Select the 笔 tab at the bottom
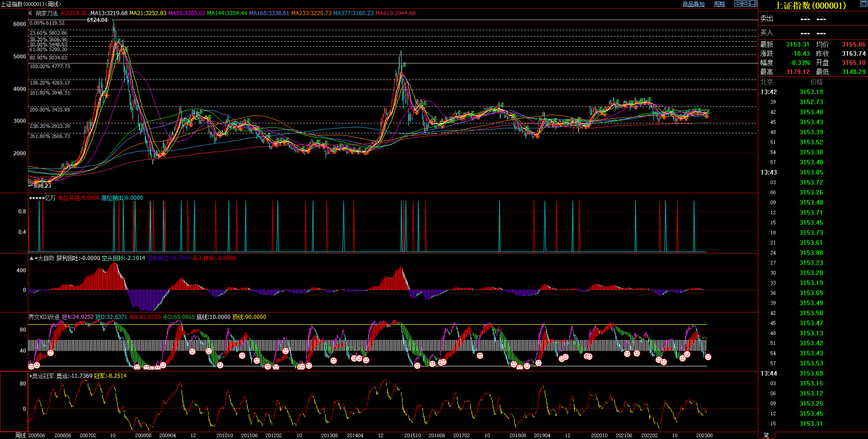868x439 pixels. (766, 435)
